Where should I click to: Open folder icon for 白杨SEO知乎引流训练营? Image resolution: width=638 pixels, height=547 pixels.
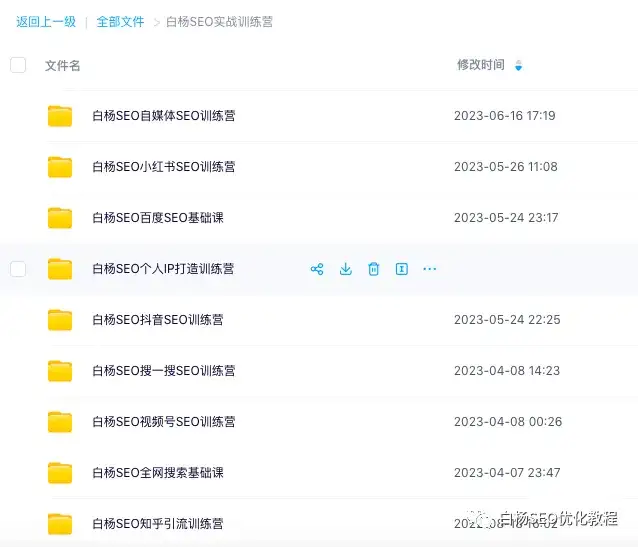(60, 524)
